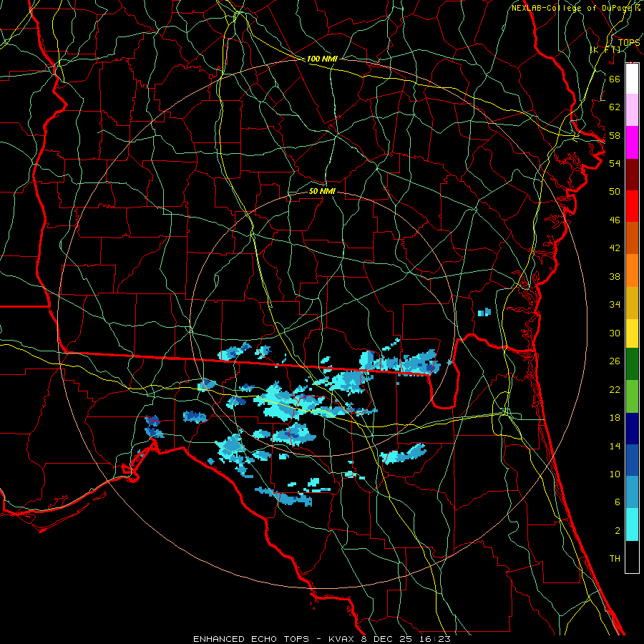Click the "(K FT)" units label
The width and height of the screenshot is (644, 644).
[x=605, y=49]
